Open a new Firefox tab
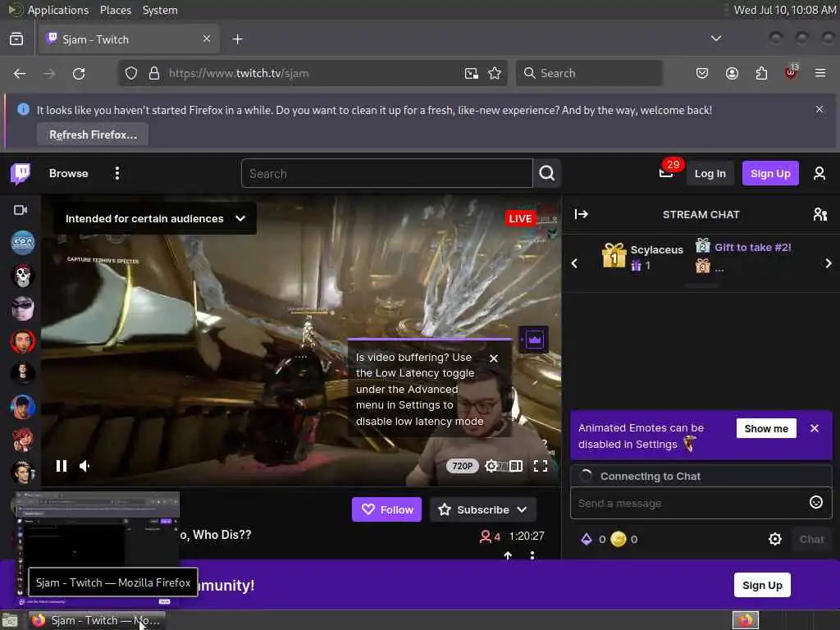The image size is (840, 630). pyautogui.click(x=237, y=39)
